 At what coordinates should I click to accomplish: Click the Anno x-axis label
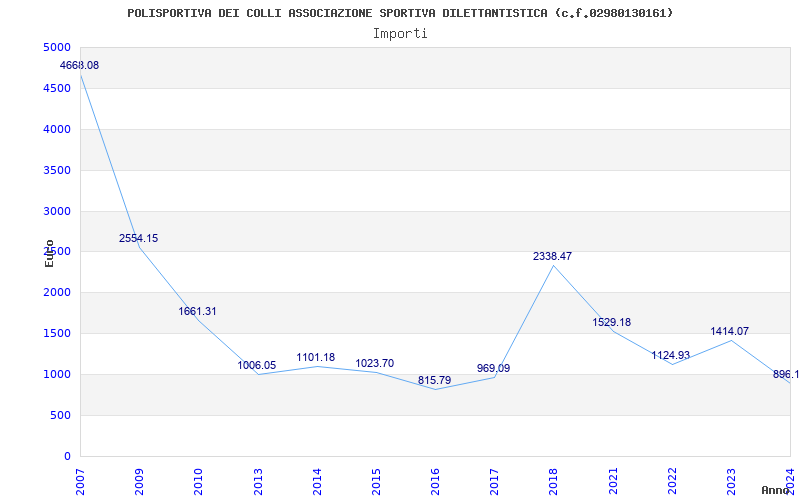click(x=776, y=490)
